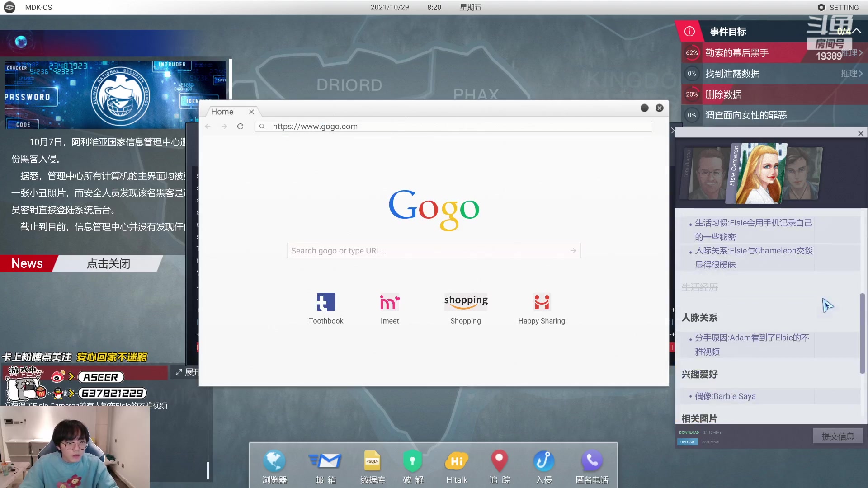The height and width of the screenshot is (488, 868).
Task: Open the Hitalk chat app
Action: tap(456, 462)
